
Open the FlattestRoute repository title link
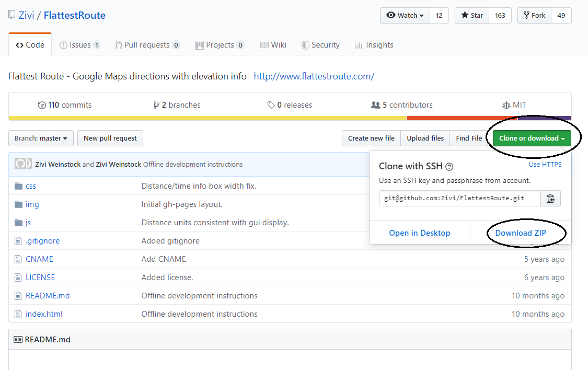point(75,15)
